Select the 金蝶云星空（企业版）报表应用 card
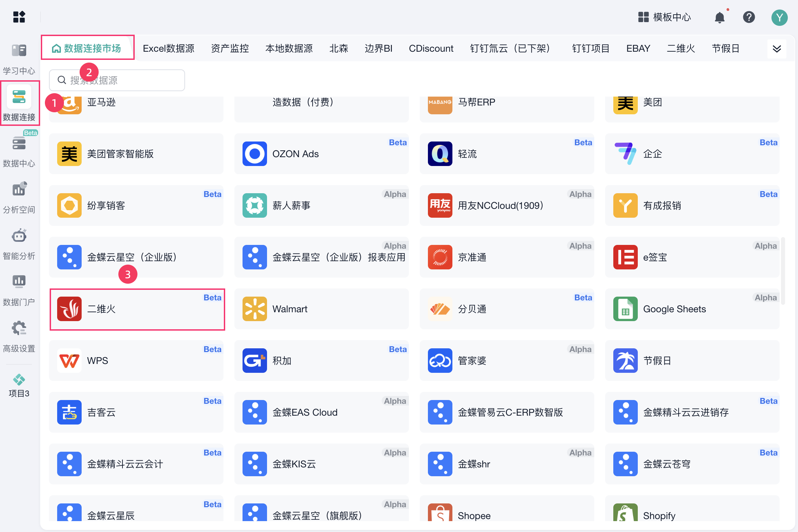Screen dimensions: 798x532 321,257
